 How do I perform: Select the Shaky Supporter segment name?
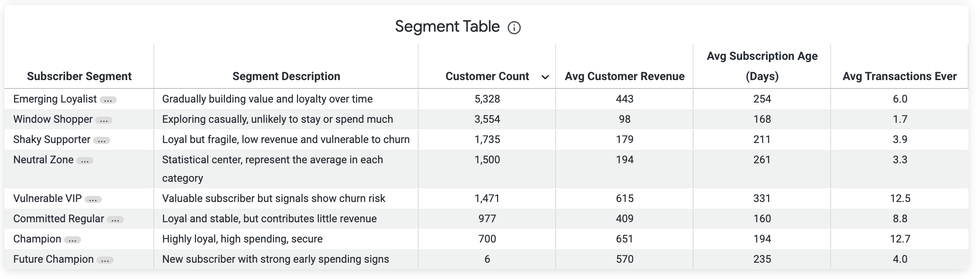pyautogui.click(x=52, y=139)
